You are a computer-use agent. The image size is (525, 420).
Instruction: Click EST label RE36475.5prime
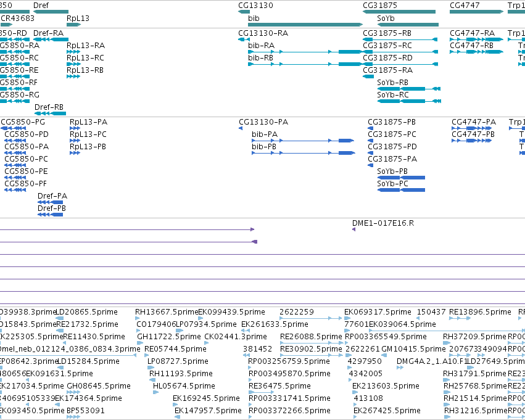[x=279, y=386]
